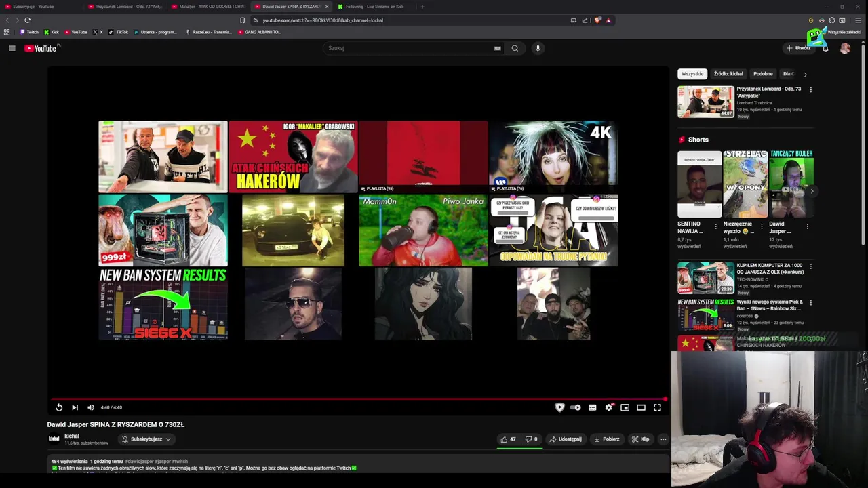Start voice search with the microphone icon

(x=538, y=48)
